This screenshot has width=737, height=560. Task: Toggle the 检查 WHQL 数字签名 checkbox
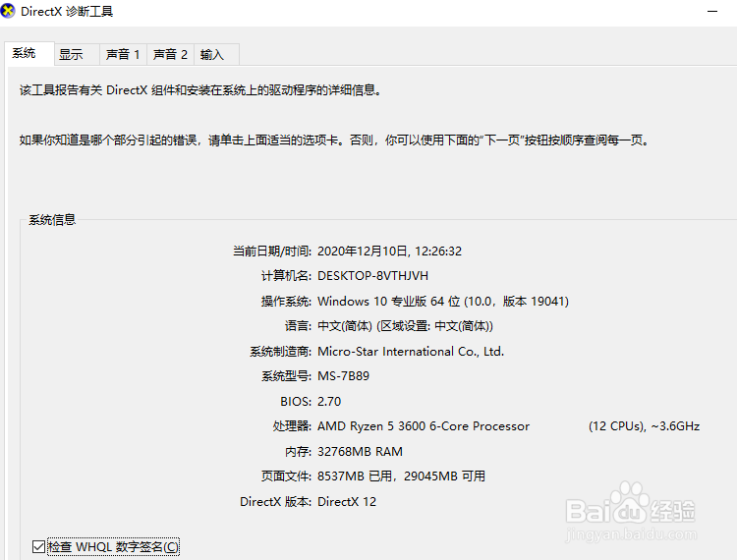38,547
